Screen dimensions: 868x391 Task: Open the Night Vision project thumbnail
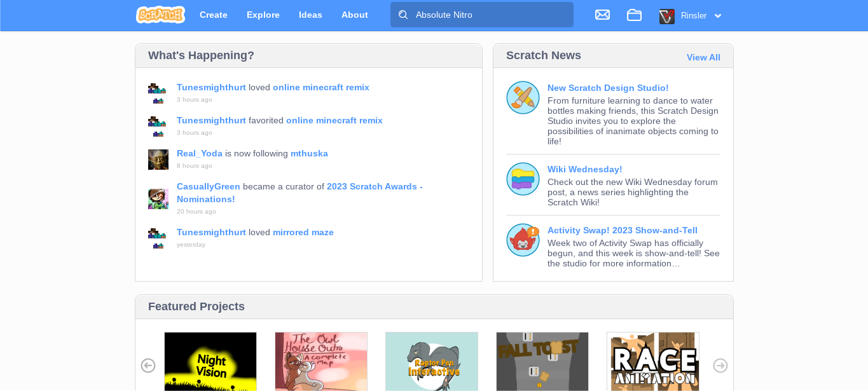[x=210, y=361]
